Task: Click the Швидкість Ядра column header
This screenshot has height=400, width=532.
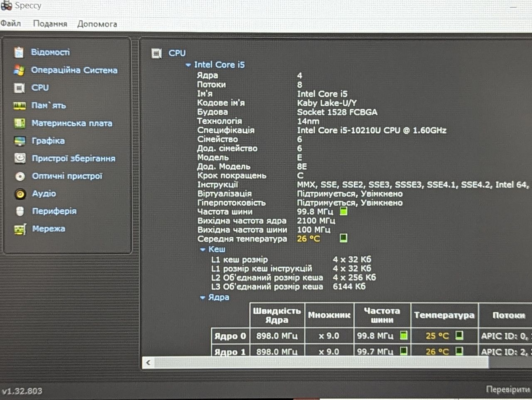Action: point(277,315)
